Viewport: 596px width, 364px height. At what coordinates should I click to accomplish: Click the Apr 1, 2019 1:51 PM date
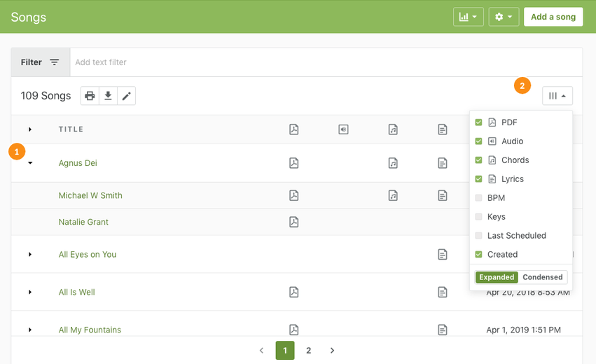click(x=523, y=330)
